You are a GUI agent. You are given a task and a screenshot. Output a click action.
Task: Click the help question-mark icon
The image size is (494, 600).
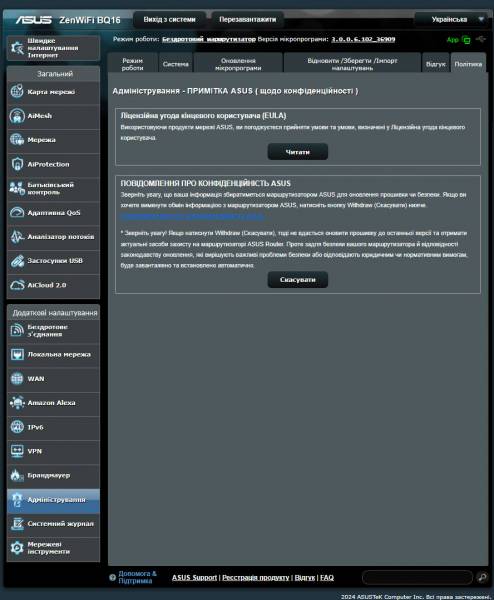112,577
